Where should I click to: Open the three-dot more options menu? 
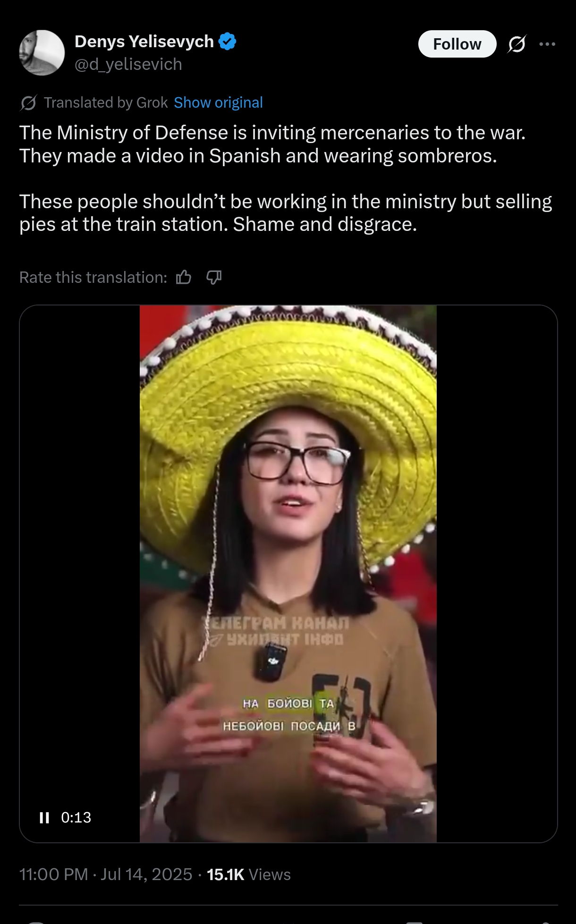point(547,44)
